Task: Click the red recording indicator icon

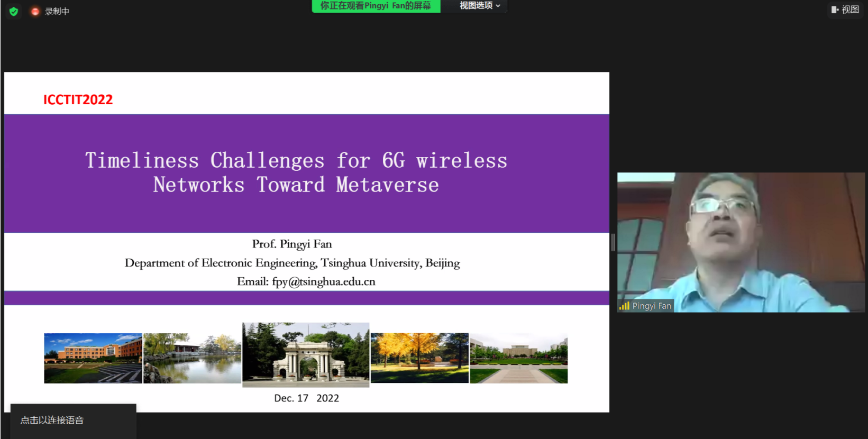Action: tap(35, 11)
